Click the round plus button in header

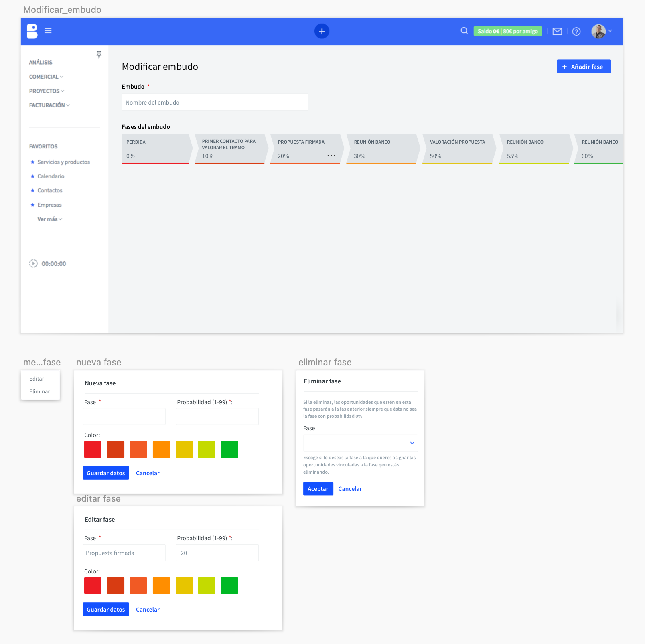322,31
